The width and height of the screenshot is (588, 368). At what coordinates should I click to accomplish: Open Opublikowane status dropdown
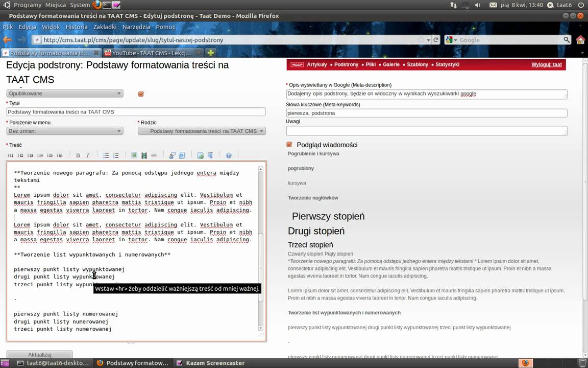tap(64, 94)
